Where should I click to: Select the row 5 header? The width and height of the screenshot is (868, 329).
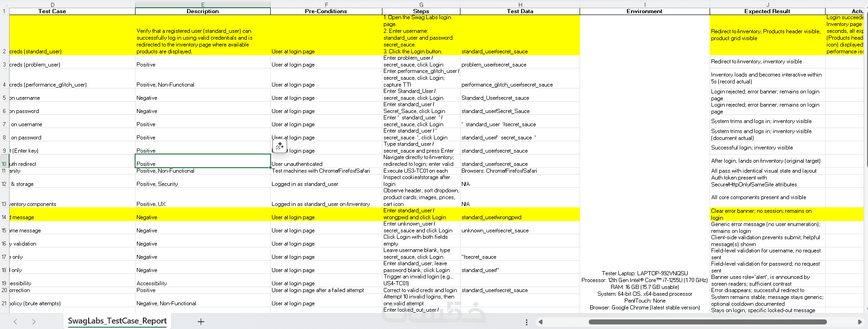5,95
